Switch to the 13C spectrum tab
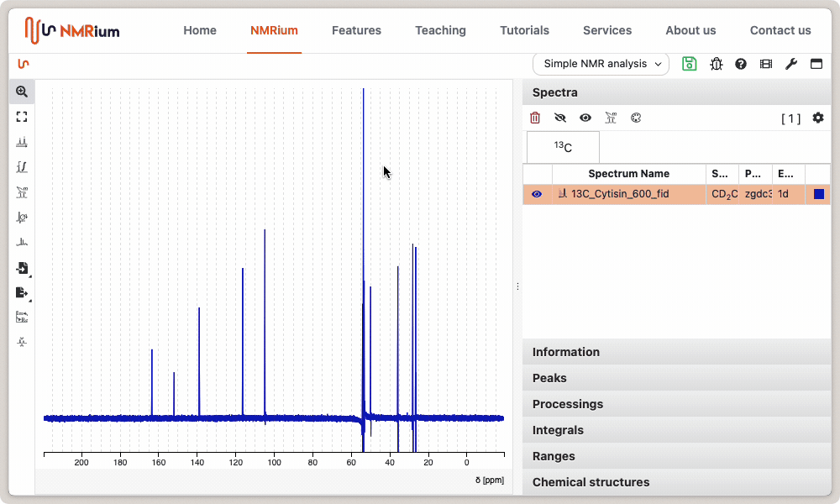Image resolution: width=840 pixels, height=504 pixels. tap(563, 147)
